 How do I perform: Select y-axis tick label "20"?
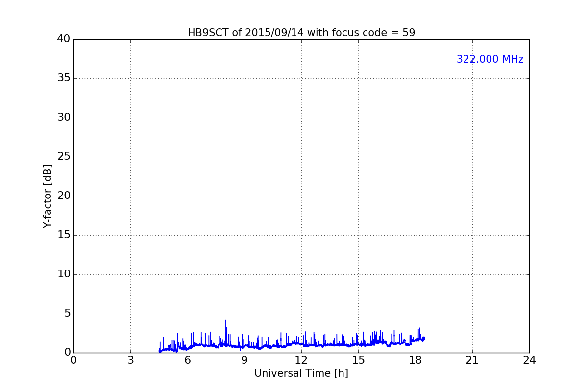(64, 196)
